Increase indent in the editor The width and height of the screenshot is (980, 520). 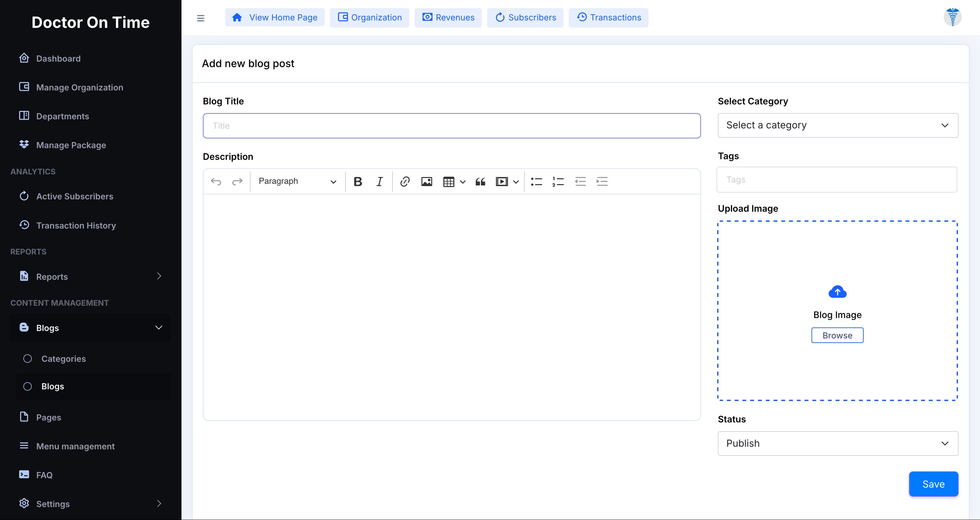(x=602, y=182)
